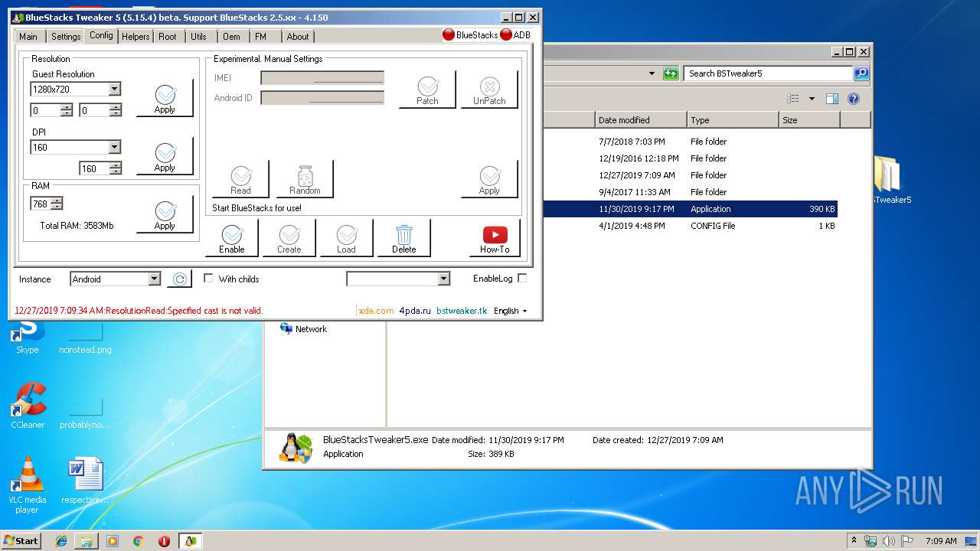Switch to the Root tab

[x=168, y=36]
